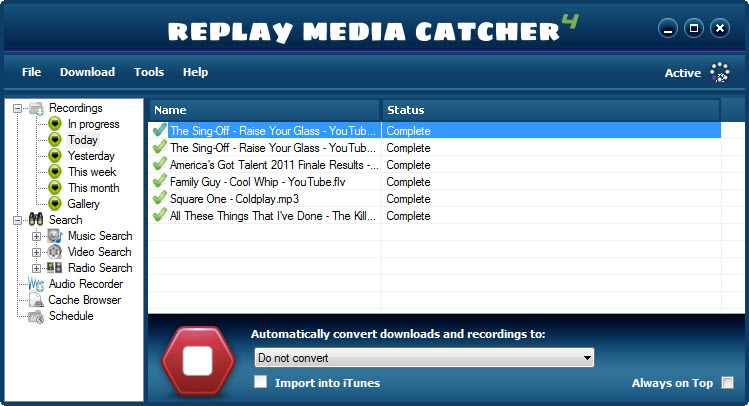Expand the Video Search node

(x=36, y=252)
